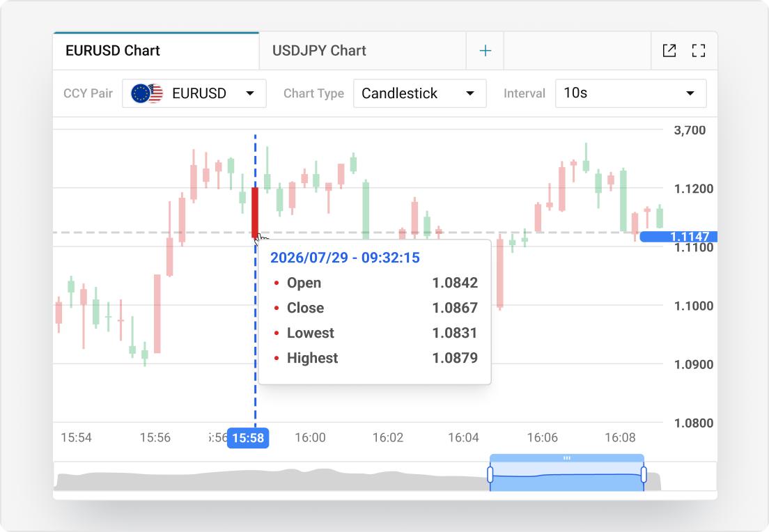Click the 1.0800 price axis label
The height and width of the screenshot is (532, 769).
[694, 423]
